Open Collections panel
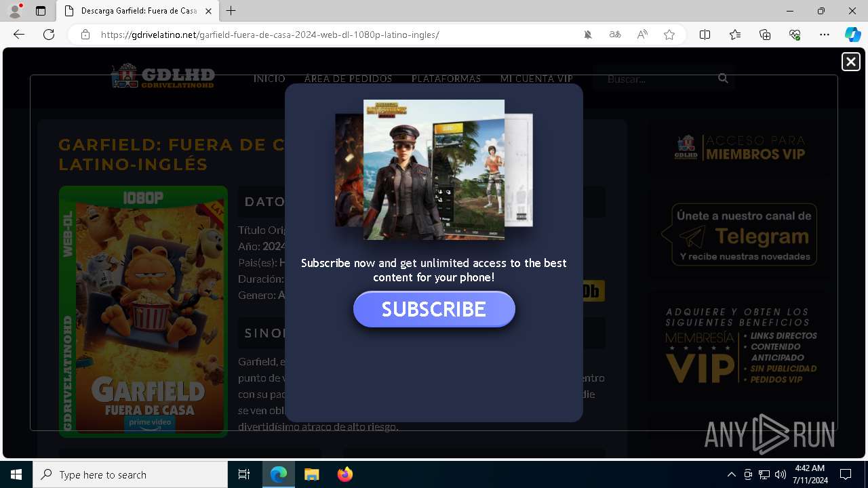The width and height of the screenshot is (868, 488). pyautogui.click(x=765, y=35)
